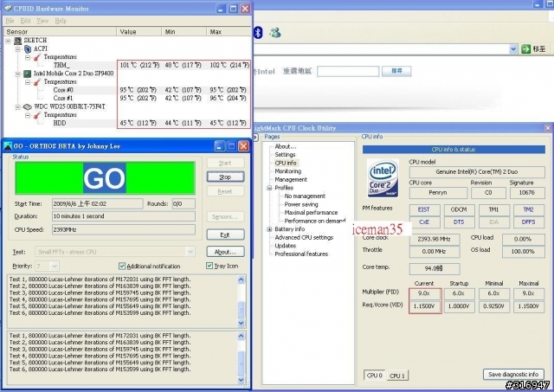Image resolution: width=554 pixels, height=392 pixels.
Task: Toggle the TM2 feature button
Action: pyautogui.click(x=529, y=209)
